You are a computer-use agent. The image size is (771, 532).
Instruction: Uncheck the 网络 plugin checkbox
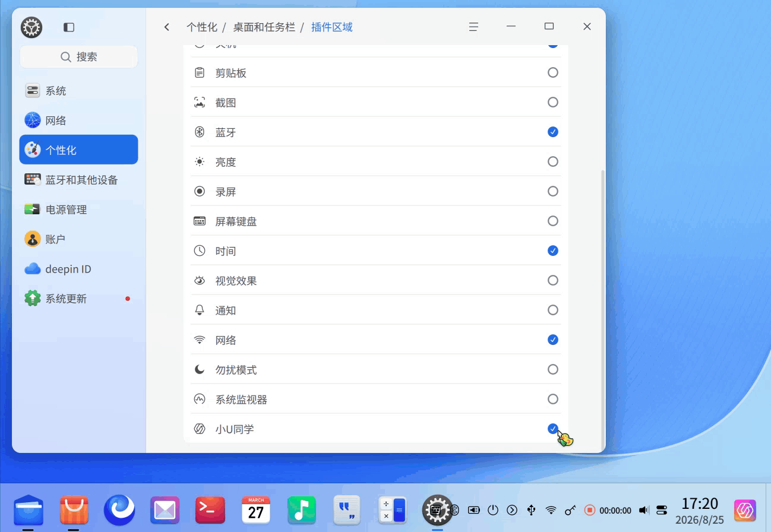click(x=553, y=340)
